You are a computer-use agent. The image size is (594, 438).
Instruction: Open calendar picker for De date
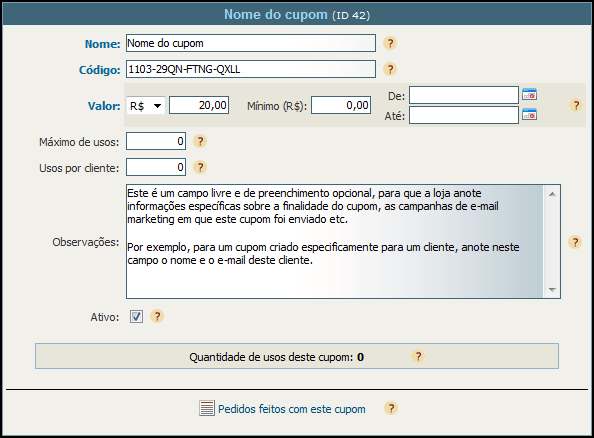529,94
